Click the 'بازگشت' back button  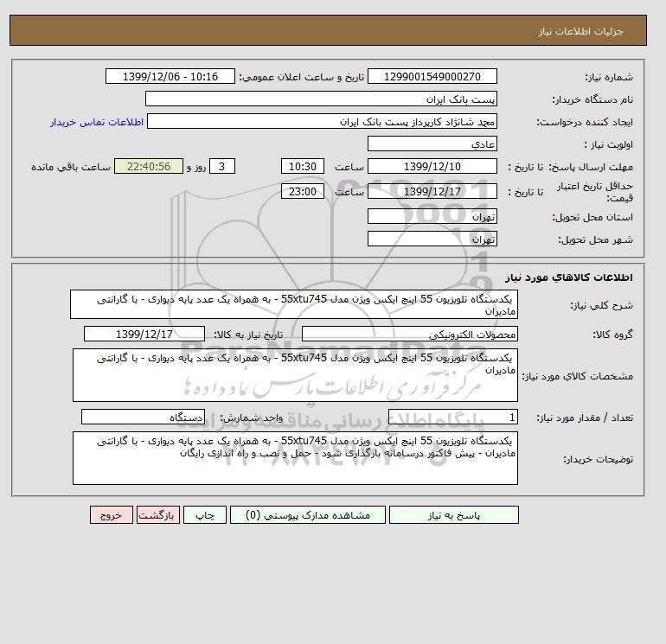[x=158, y=515]
